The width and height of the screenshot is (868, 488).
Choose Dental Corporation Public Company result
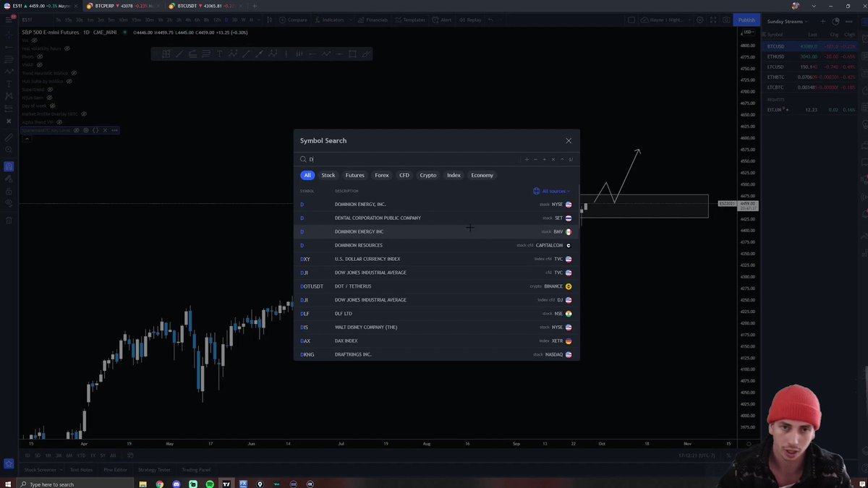point(436,218)
